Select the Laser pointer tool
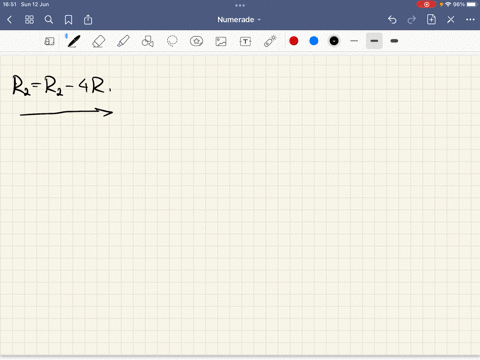480x360 pixels. (270, 41)
